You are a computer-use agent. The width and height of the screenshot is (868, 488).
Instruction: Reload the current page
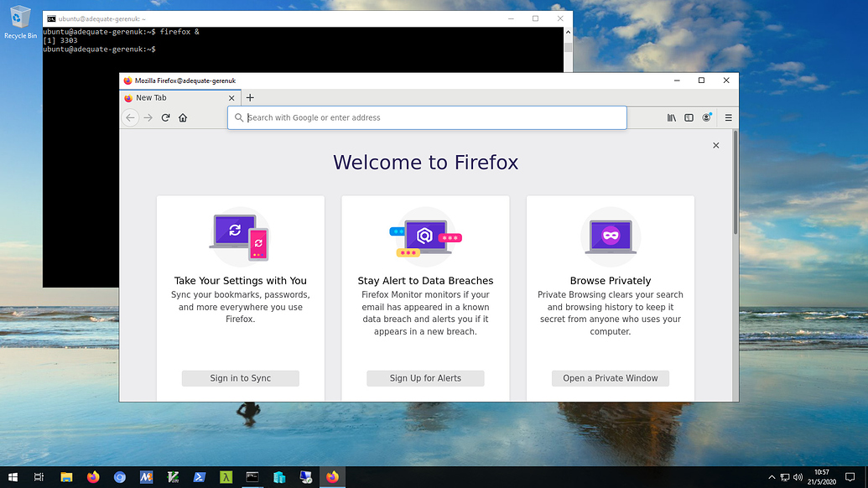[x=165, y=117]
